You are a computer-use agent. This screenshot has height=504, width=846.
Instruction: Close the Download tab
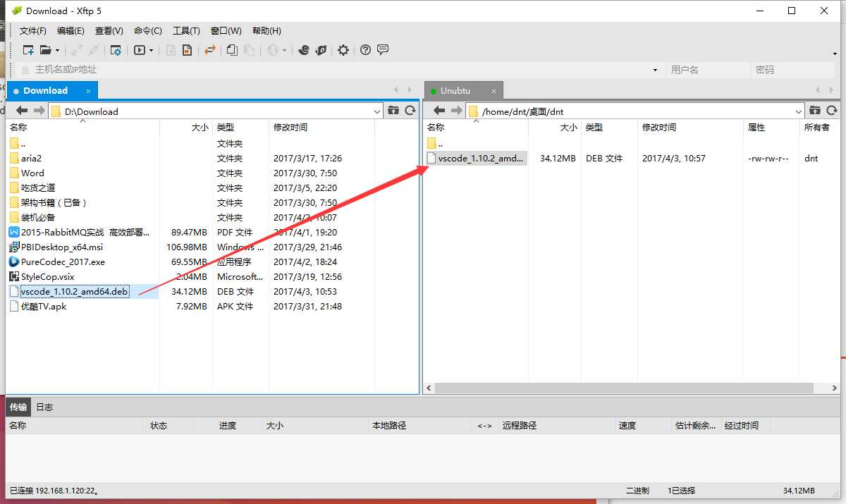[89, 91]
